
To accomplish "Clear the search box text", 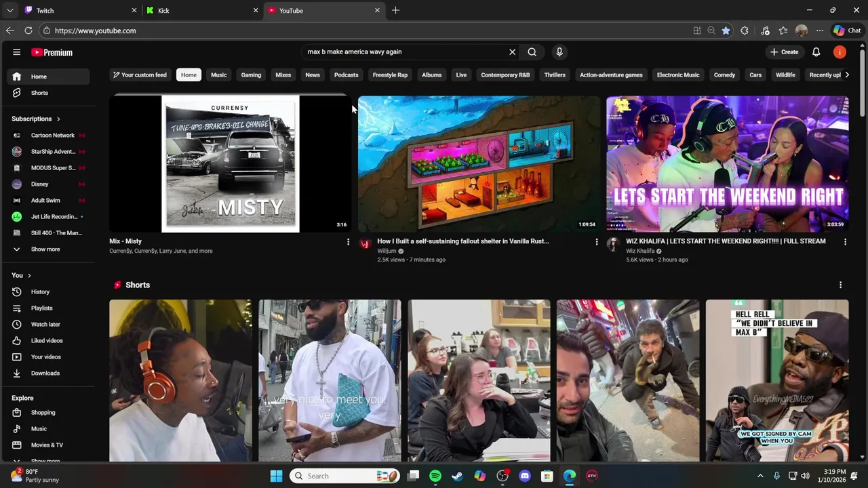I will click(512, 52).
